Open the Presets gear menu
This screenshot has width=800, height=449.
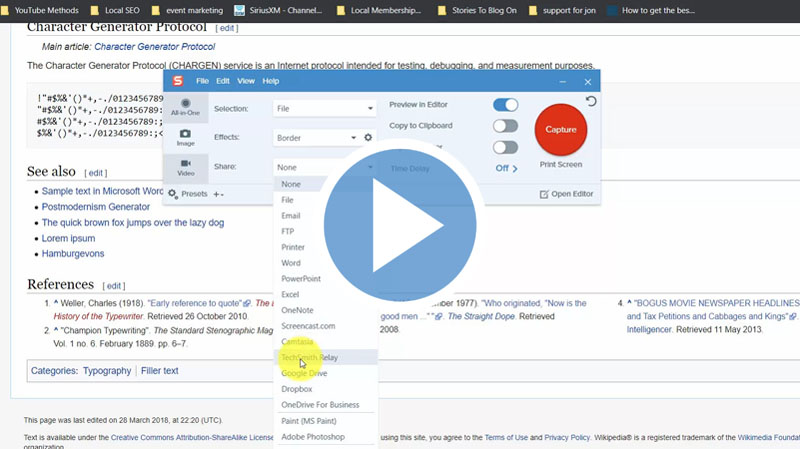[173, 194]
